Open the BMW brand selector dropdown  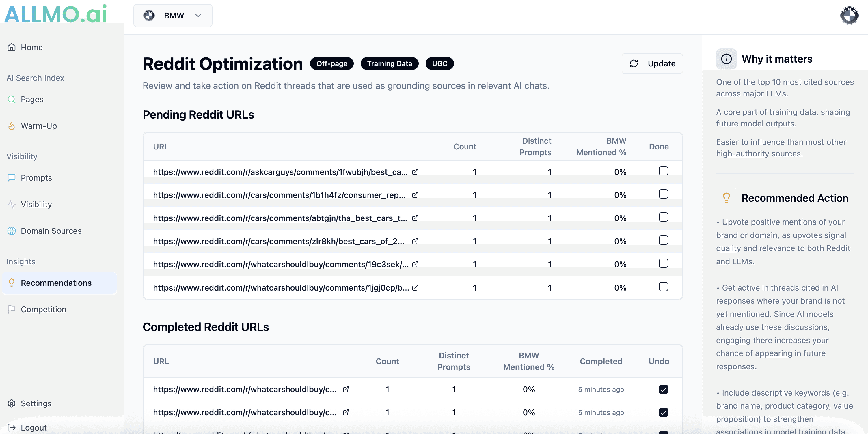(x=173, y=16)
